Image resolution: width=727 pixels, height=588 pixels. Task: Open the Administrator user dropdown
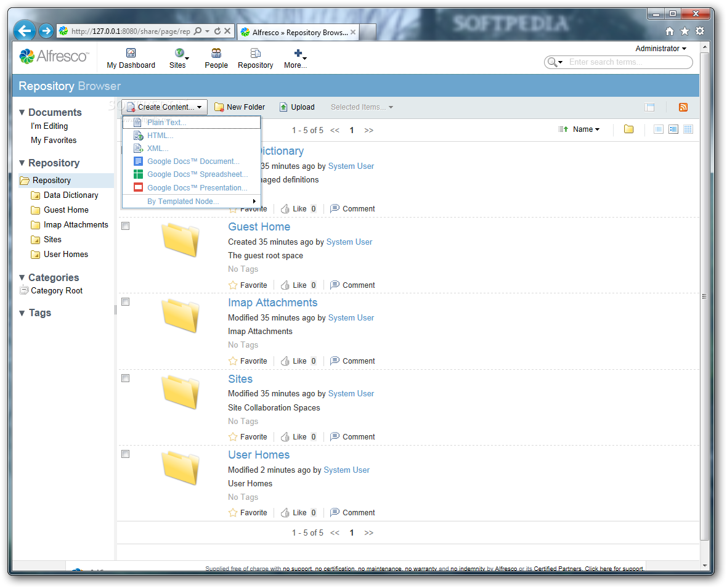[x=660, y=48]
